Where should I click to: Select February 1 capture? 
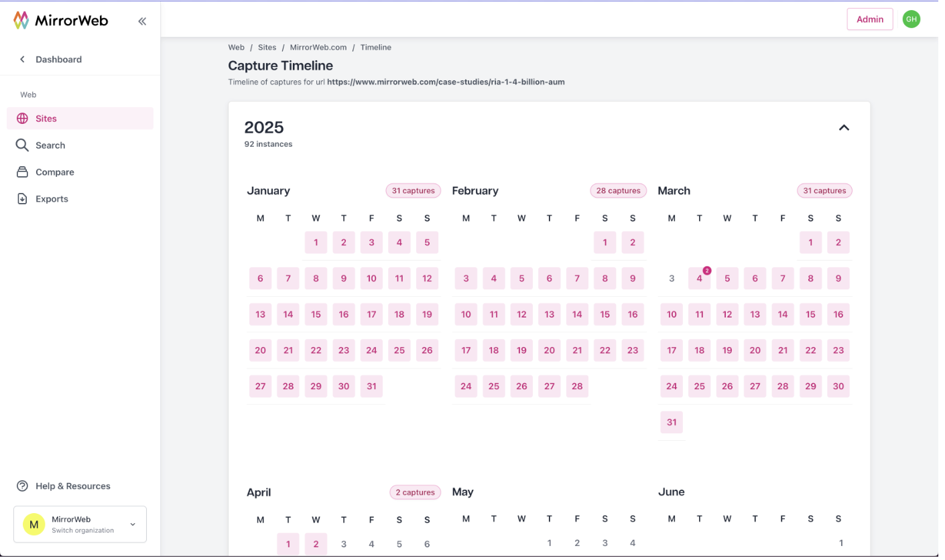pyautogui.click(x=605, y=242)
